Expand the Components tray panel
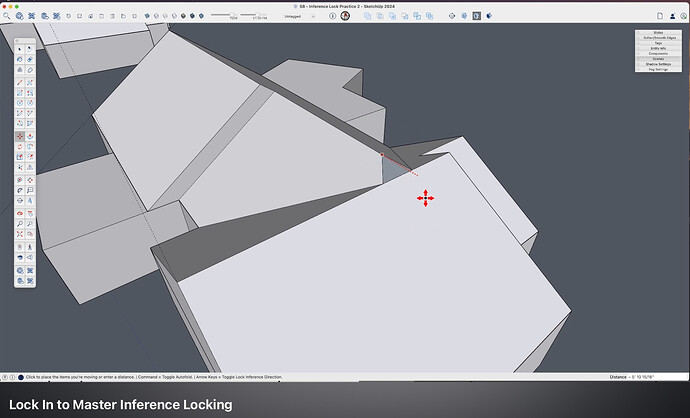The width and height of the screenshot is (690, 418). [658, 54]
